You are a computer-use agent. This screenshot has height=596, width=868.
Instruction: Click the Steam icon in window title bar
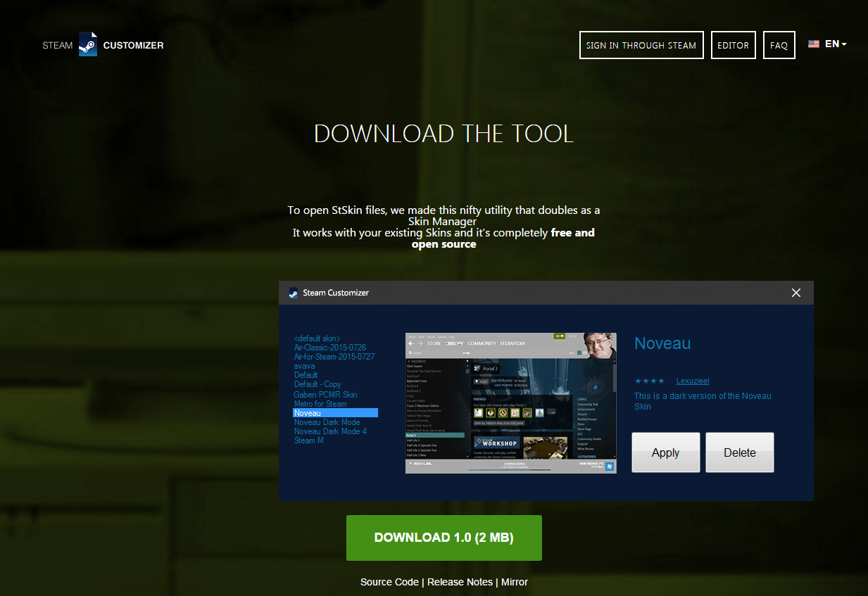coord(294,293)
